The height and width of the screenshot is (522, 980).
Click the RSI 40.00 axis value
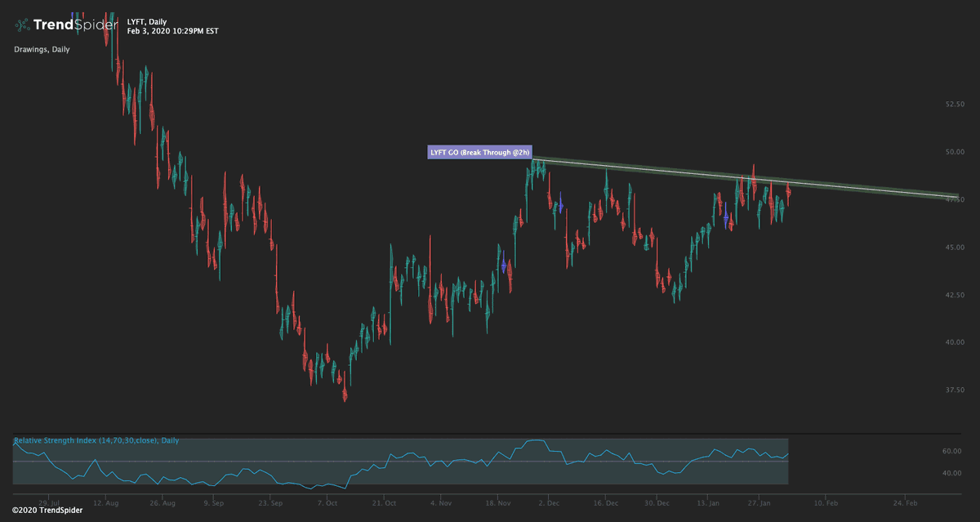point(953,473)
